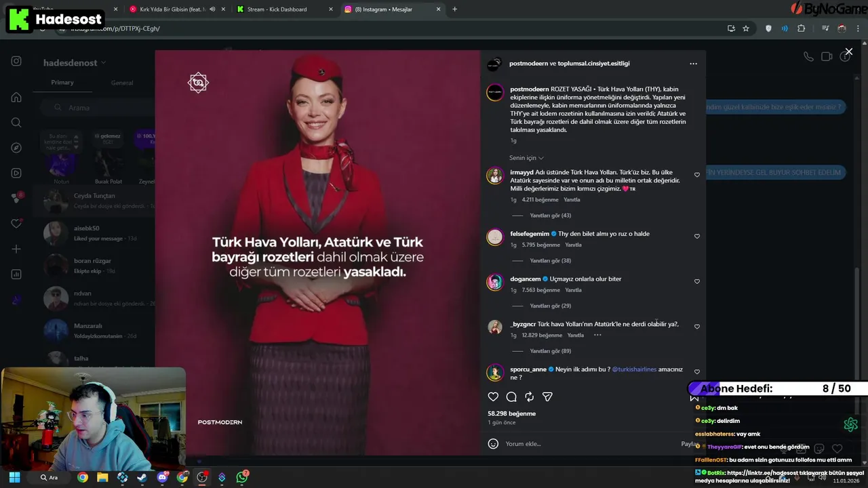868x488 pixels.
Task: Start a video call with the camera icon
Action: pyautogui.click(x=827, y=57)
